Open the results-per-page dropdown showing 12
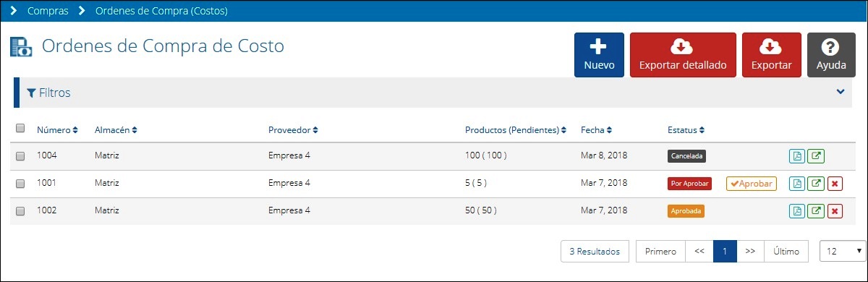This screenshot has height=282, width=868. [x=843, y=251]
